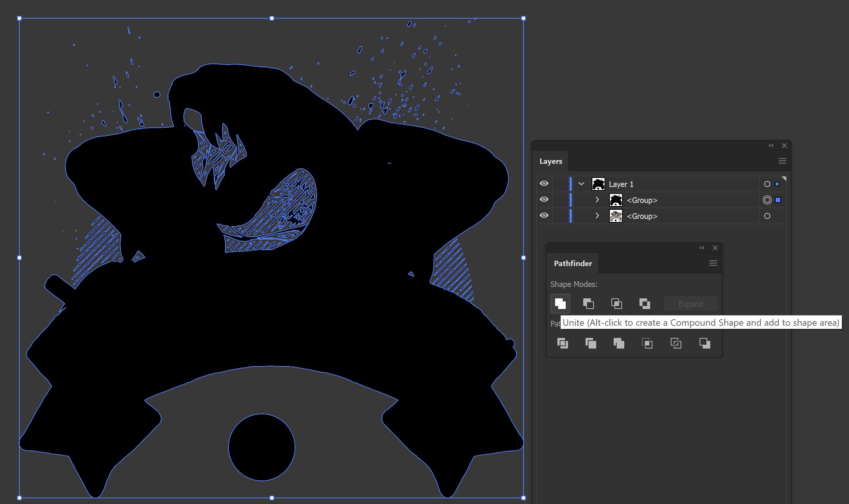Hide Layer 1 using its eye icon
Screen dimensions: 849x504
(x=544, y=184)
